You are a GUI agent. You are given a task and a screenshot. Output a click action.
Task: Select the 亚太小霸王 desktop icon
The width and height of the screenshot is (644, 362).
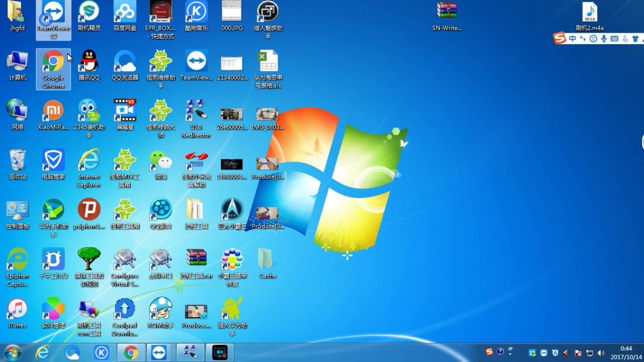pos(232,214)
